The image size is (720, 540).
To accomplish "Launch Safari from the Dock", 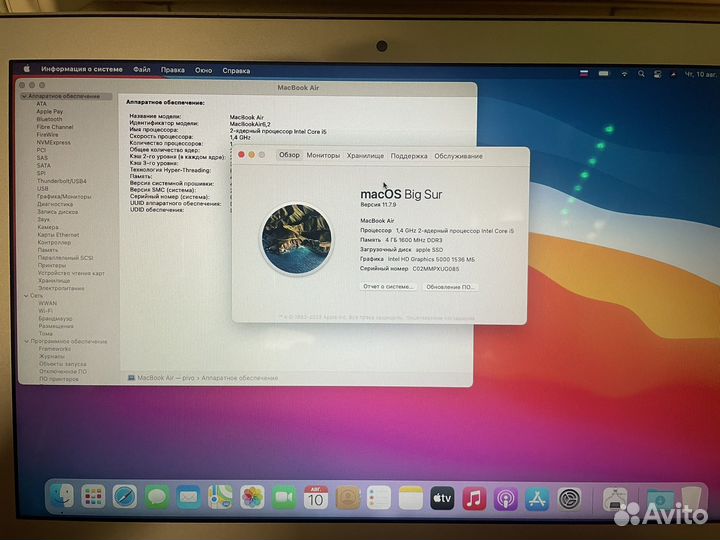I will [x=125, y=496].
